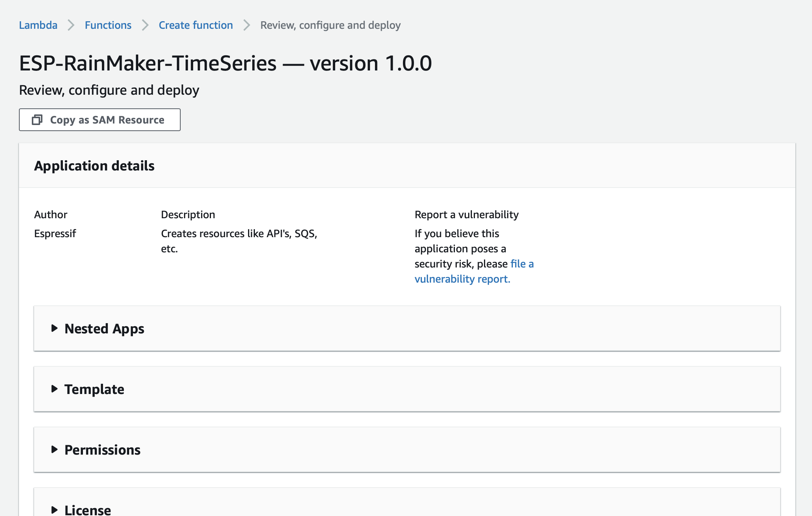Image resolution: width=812 pixels, height=516 pixels.
Task: Expand the Nested Apps section
Action: click(x=407, y=328)
